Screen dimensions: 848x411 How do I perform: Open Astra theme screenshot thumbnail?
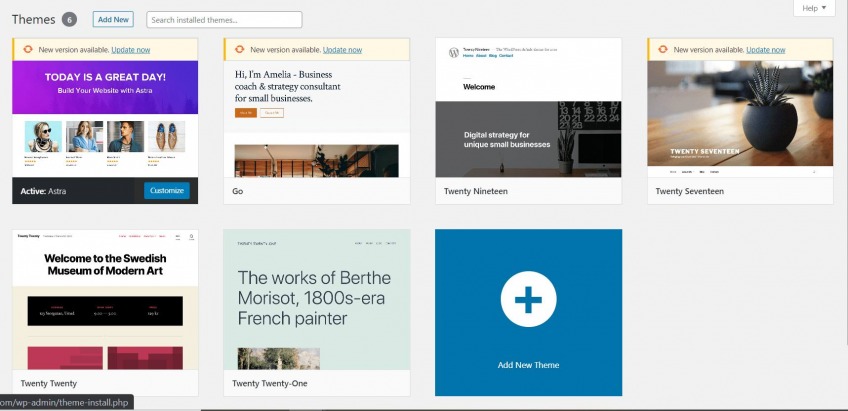pos(105,119)
